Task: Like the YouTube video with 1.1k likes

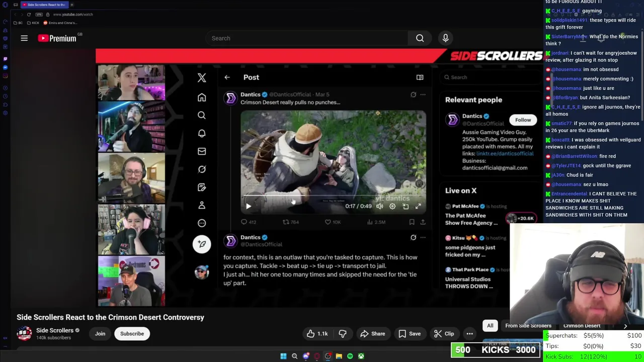Action: [x=317, y=334]
